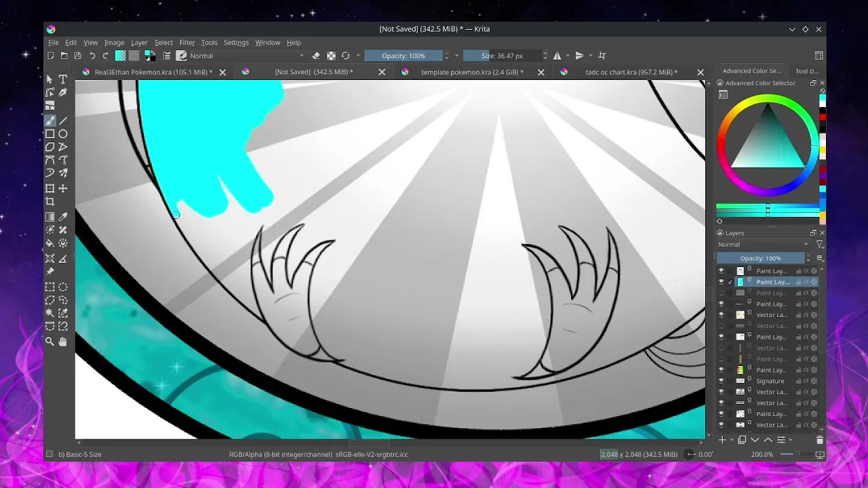Toggle the Eraser mode button
868x488 pixels.
coord(316,56)
